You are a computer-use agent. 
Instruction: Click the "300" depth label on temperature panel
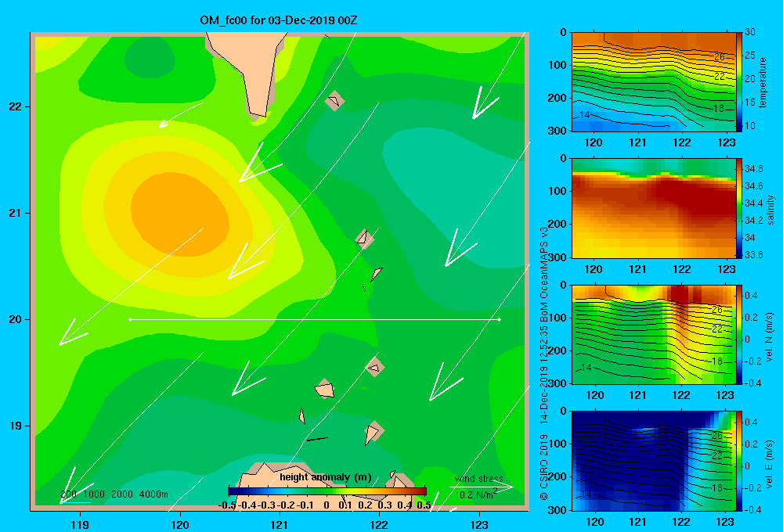coord(557,131)
